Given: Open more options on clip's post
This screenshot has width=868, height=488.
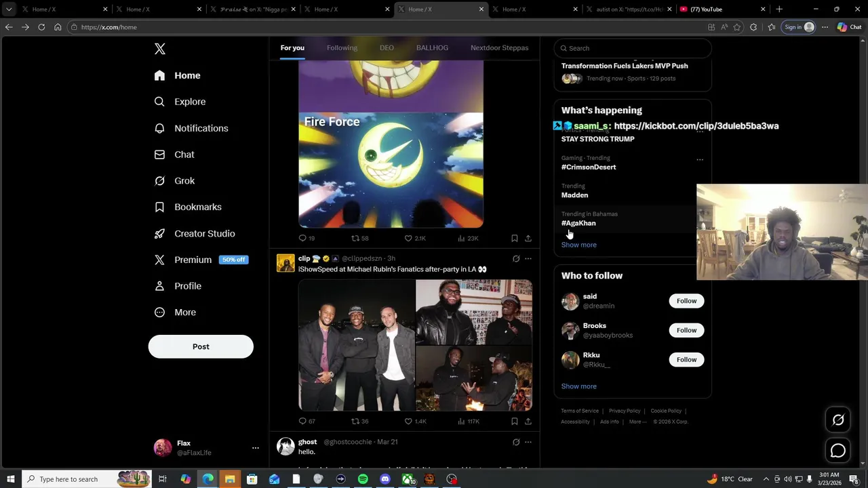Looking at the screenshot, I should 528,258.
